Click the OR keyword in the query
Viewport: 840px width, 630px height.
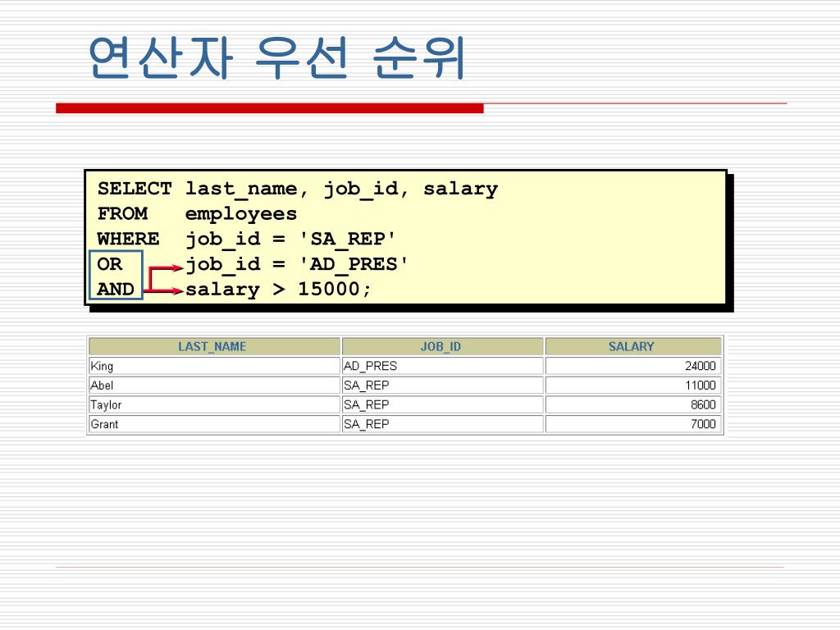[x=110, y=264]
